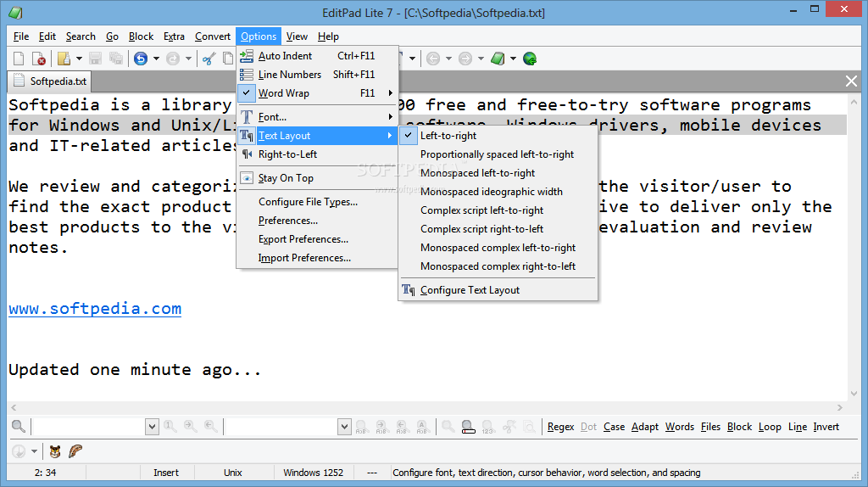
Task: Expand the Redo dropdown arrow
Action: (188, 59)
